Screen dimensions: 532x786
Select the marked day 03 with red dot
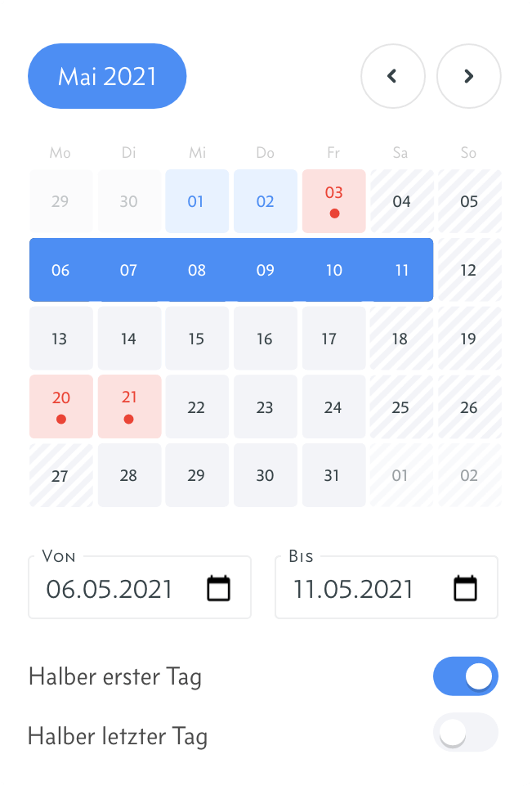(333, 201)
